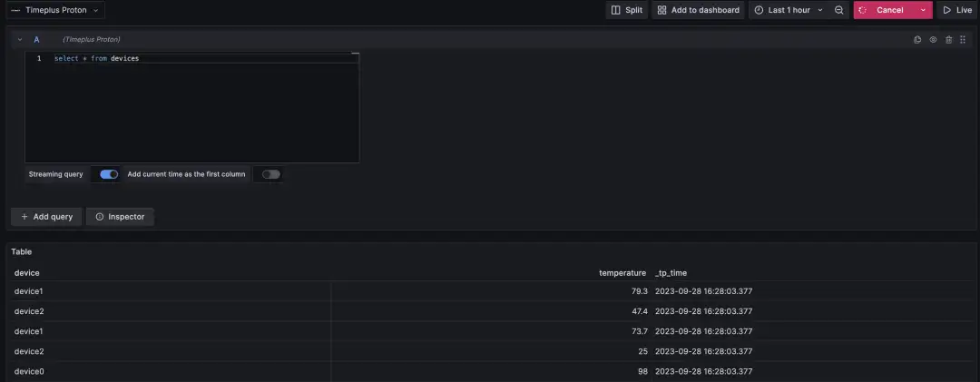The image size is (980, 382).
Task: Collapse query row A with chevron
Action: click(x=19, y=39)
